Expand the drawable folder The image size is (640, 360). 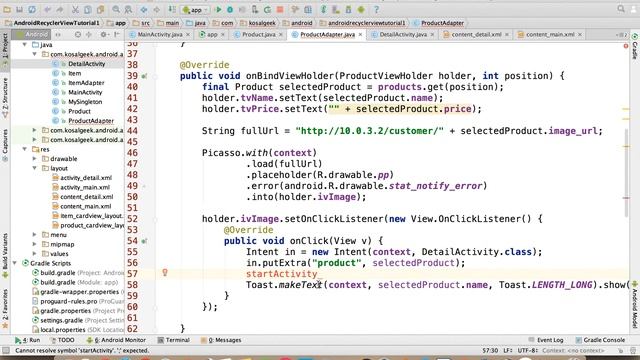[34, 159]
